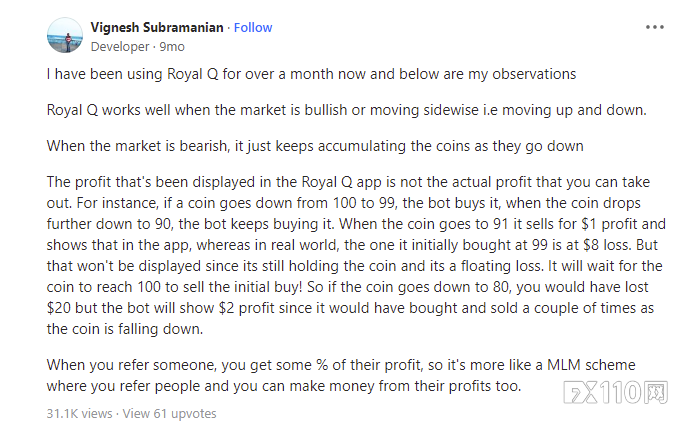Click the first sentence about using Royal Q
The image size is (694, 426).
pyautogui.click(x=311, y=74)
